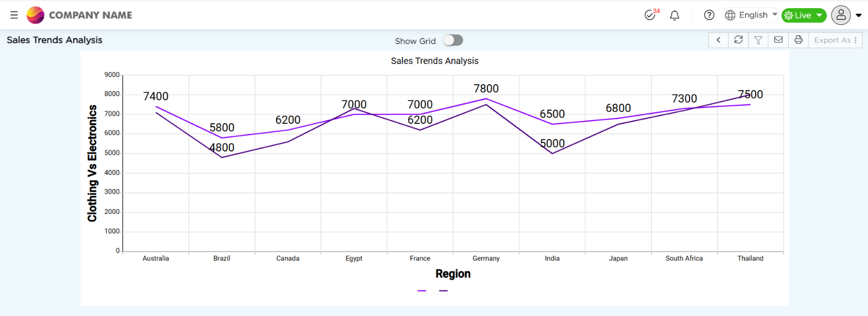Click the 6800 data label for Japan

tap(618, 108)
